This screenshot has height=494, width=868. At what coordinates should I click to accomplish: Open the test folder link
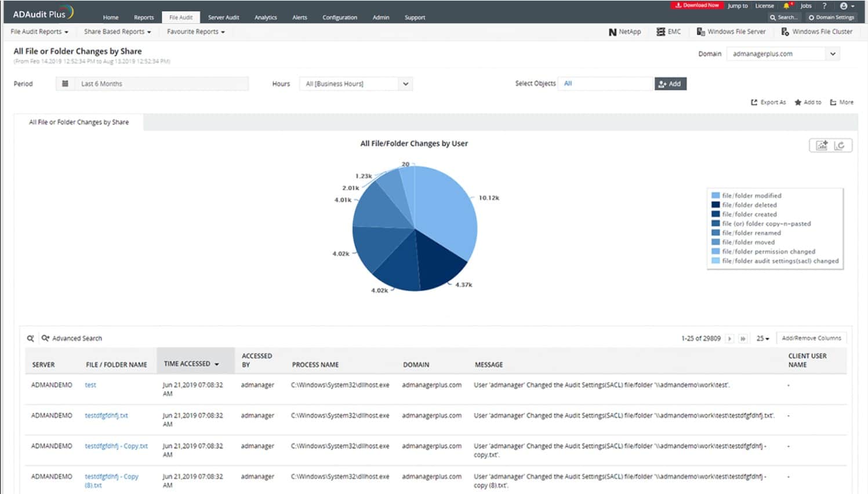[90, 385]
